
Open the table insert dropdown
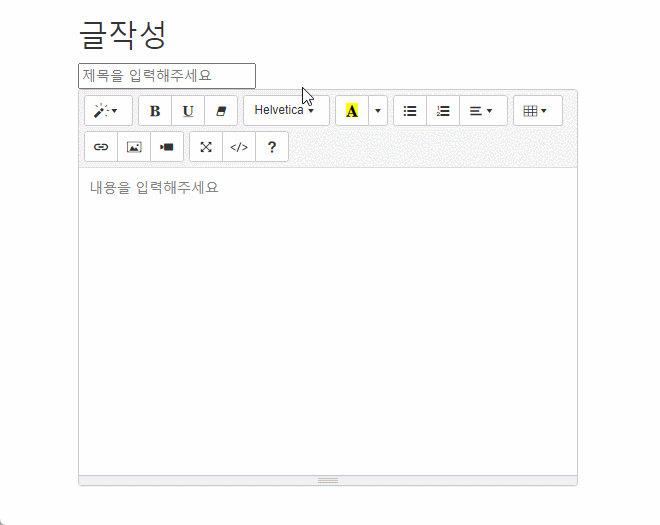(x=538, y=111)
